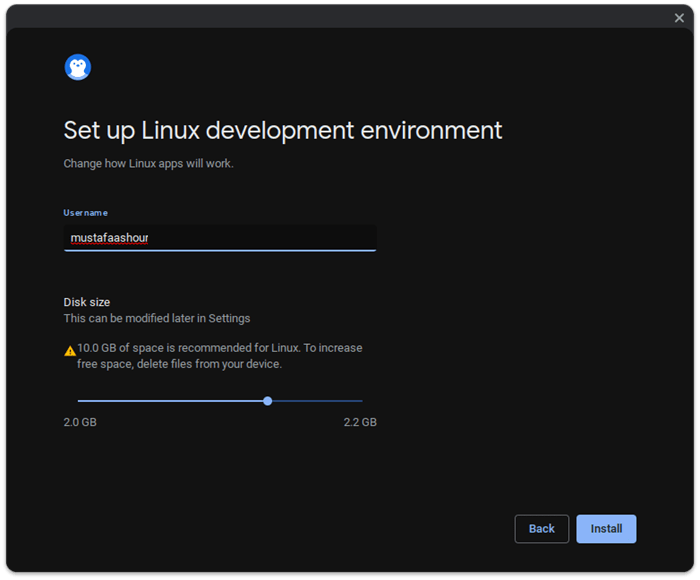
Task: Click the Linux penguin logo icon
Action: tap(78, 67)
